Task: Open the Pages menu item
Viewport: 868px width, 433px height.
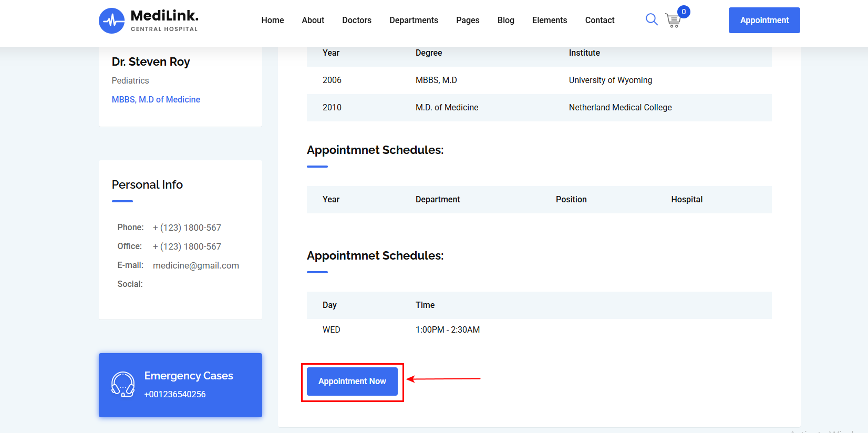Action: pos(468,20)
